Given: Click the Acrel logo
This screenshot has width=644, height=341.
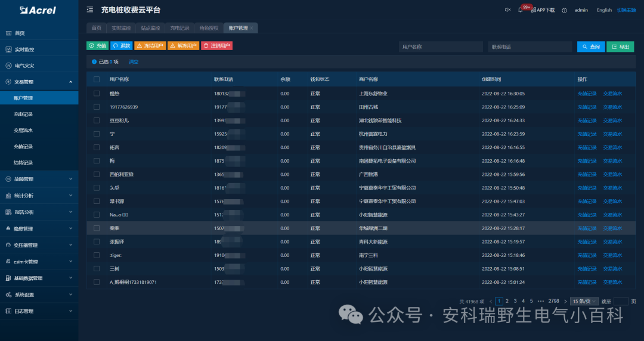Looking at the screenshot, I should (38, 10).
